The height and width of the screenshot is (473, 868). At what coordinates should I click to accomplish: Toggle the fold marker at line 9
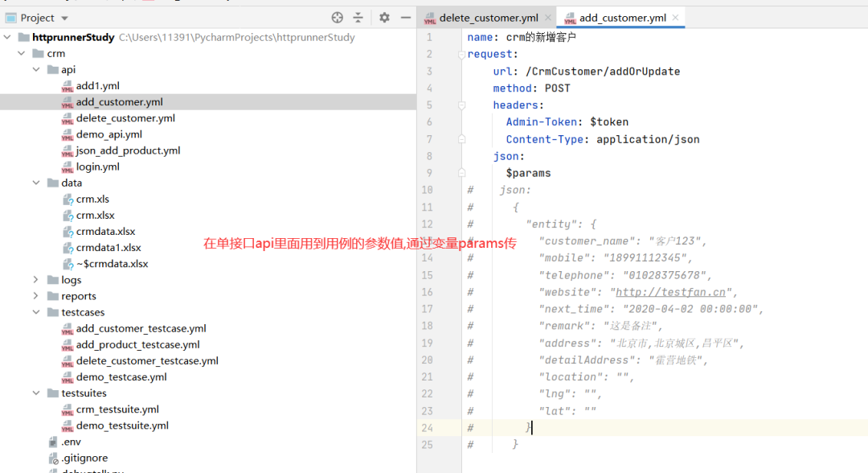[x=461, y=173]
